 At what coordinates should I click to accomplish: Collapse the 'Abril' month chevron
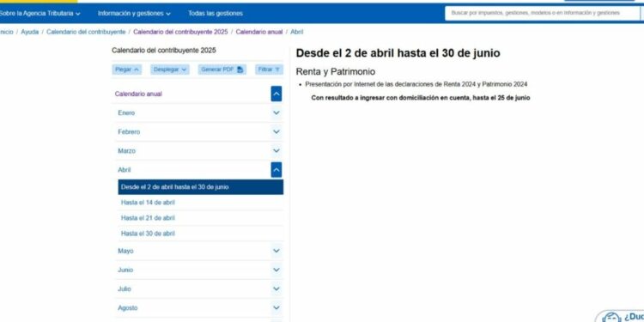click(x=276, y=170)
